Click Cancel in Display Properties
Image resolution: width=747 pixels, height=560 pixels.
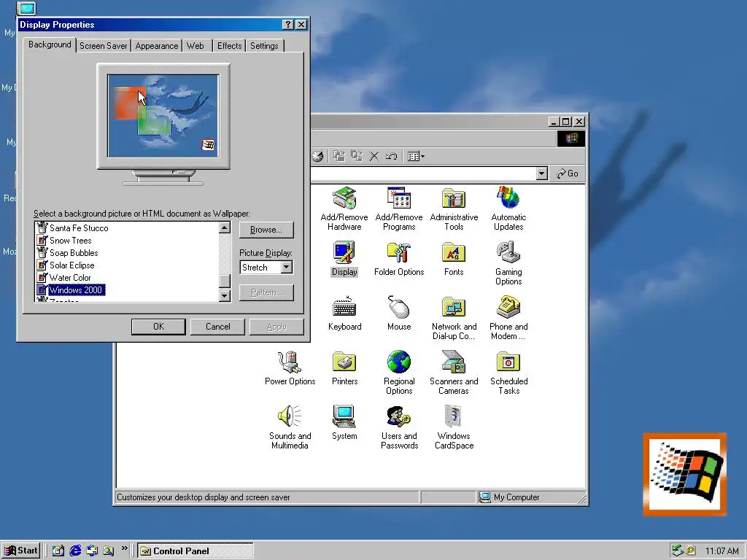click(x=217, y=327)
